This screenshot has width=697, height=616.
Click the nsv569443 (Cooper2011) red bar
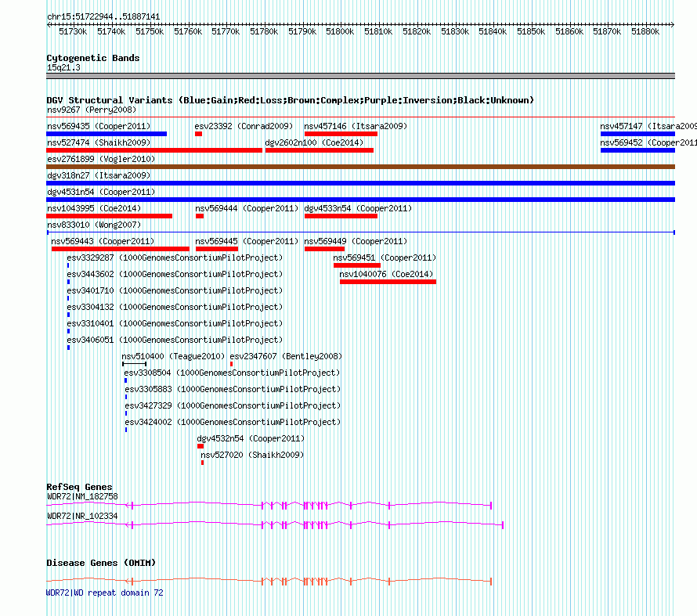click(121, 249)
